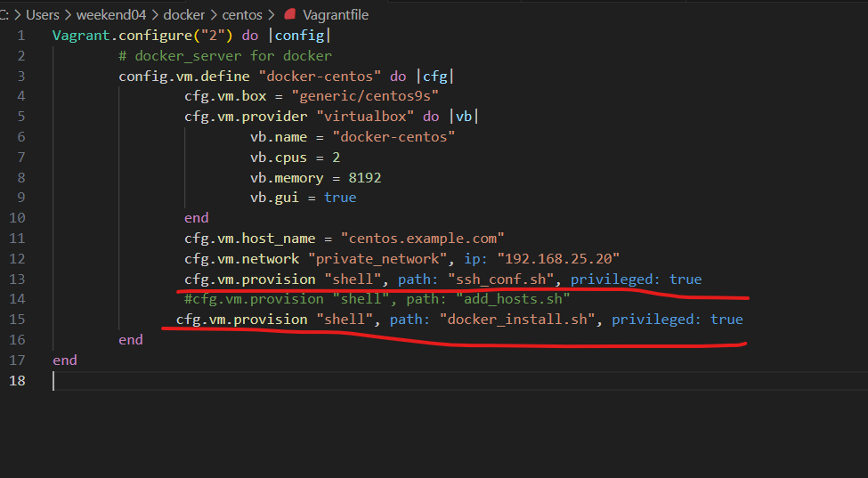868x478 pixels.
Task: Click chevron between weekend04 and docker
Action: pos(155,15)
